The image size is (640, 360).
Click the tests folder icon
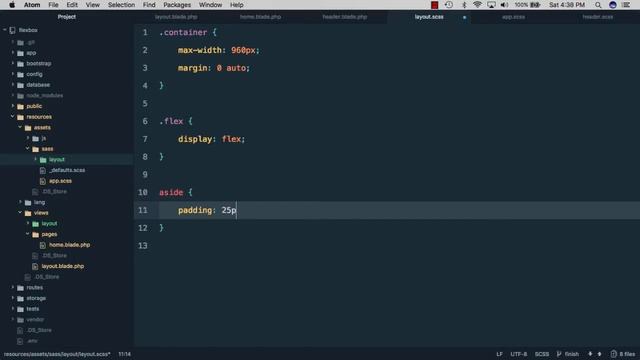click(20, 309)
